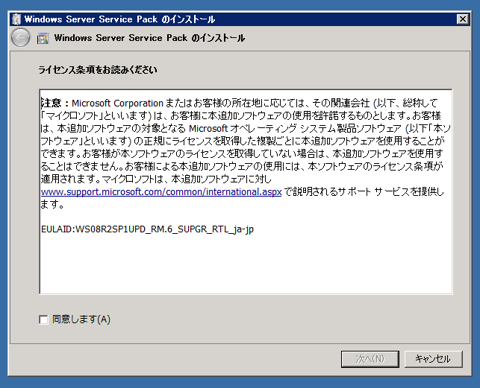Click the title bar installer icon
This screenshot has height=388, width=480.
[x=16, y=19]
